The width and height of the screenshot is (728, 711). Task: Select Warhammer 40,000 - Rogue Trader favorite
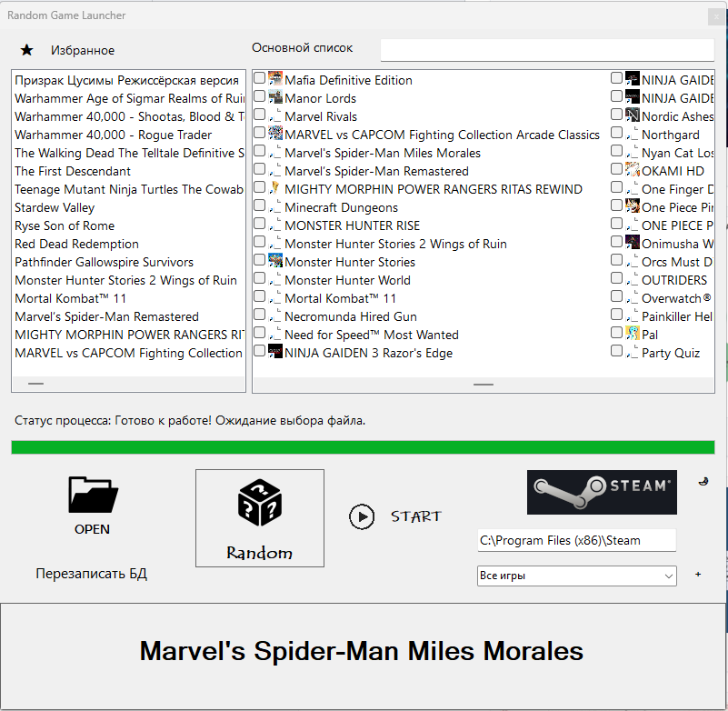point(113,135)
